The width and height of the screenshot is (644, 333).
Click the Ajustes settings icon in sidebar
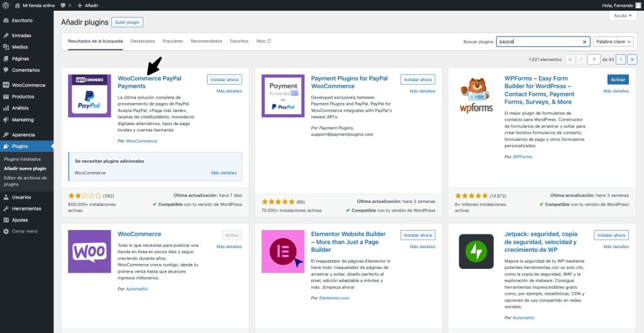[6, 221]
